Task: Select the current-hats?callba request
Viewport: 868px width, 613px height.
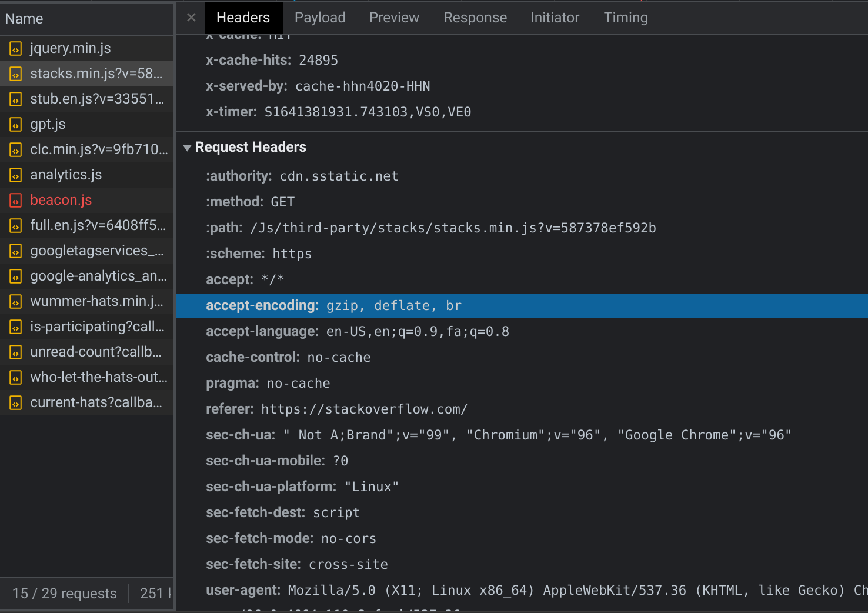Action: (x=87, y=402)
